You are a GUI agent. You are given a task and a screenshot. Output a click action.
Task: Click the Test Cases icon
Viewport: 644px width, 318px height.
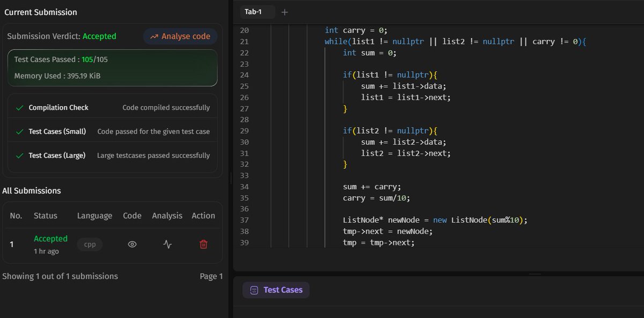tap(254, 290)
